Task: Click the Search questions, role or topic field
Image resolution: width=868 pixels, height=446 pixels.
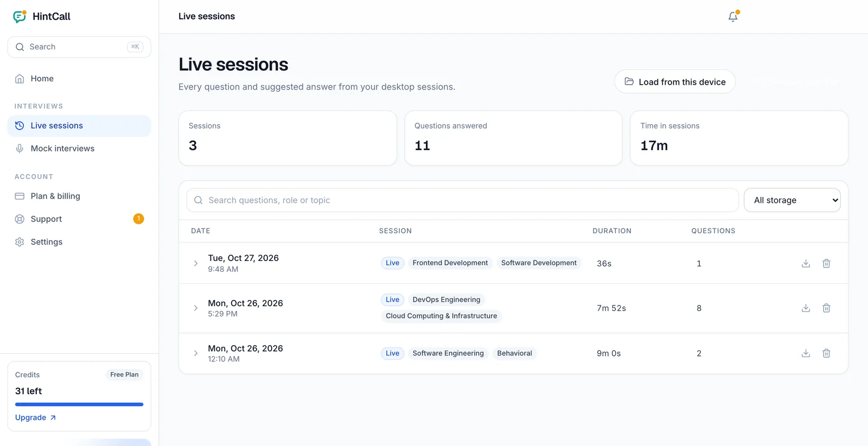Action: point(462,200)
